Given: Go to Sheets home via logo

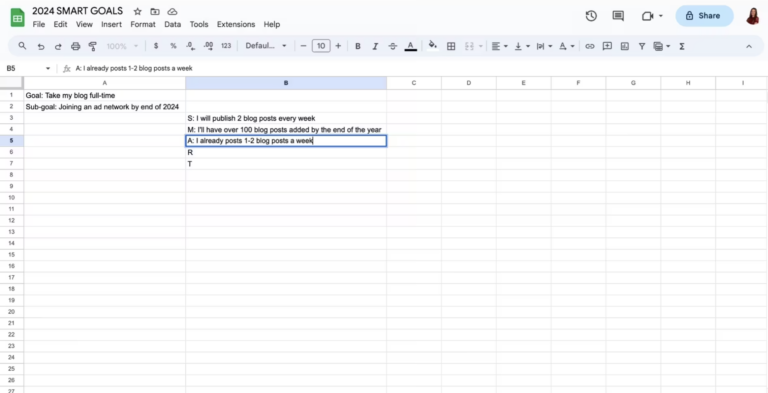Looking at the screenshot, I should click(x=18, y=18).
